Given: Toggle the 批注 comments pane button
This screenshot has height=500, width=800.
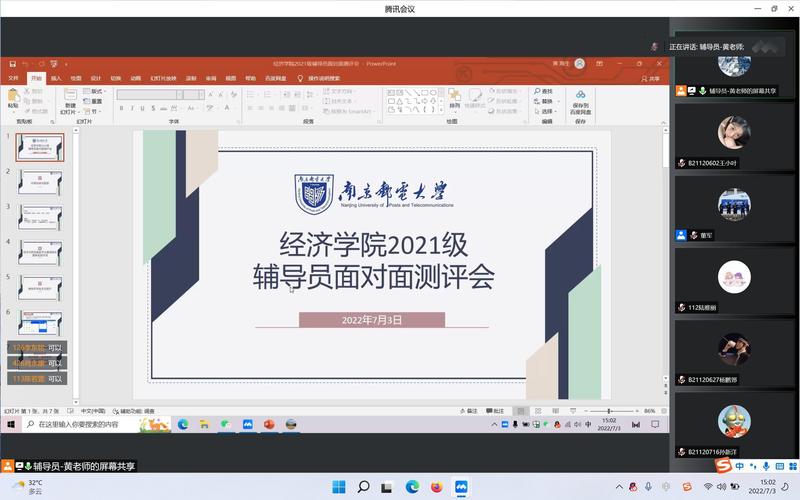Looking at the screenshot, I should [x=495, y=411].
